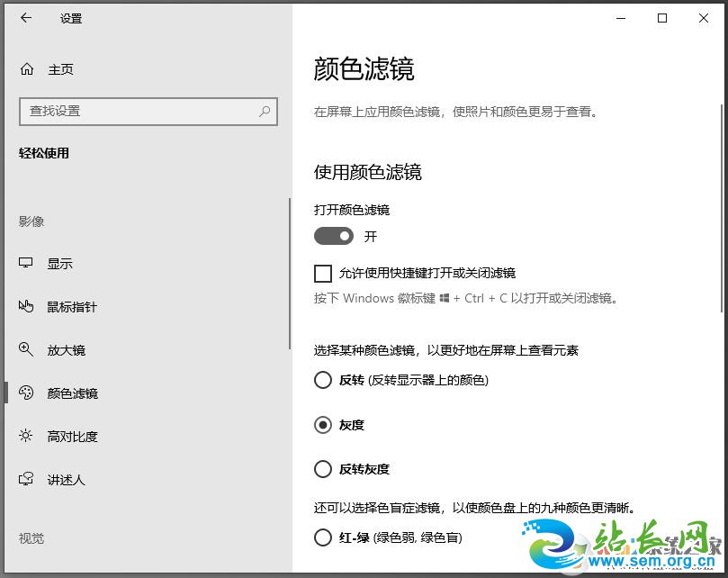Click the Display monitor icon in sidebar
This screenshot has width=728, height=578.
click(27, 263)
